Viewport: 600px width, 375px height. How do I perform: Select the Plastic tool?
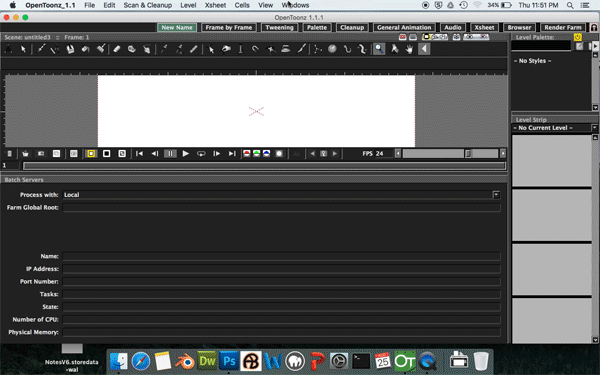tap(362, 49)
